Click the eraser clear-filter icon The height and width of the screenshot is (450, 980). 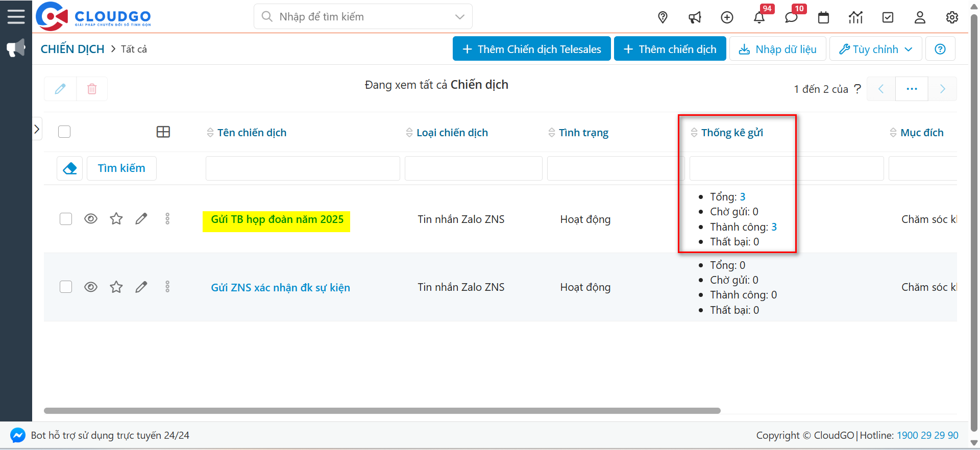coord(70,168)
